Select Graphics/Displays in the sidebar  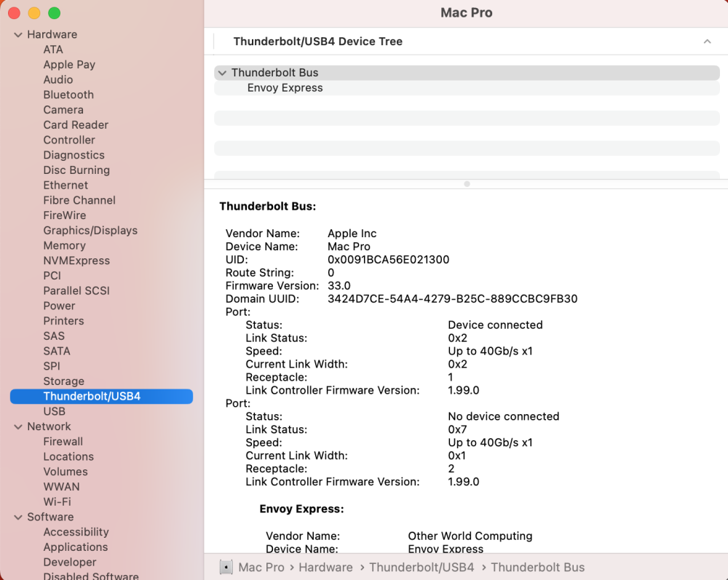(90, 231)
